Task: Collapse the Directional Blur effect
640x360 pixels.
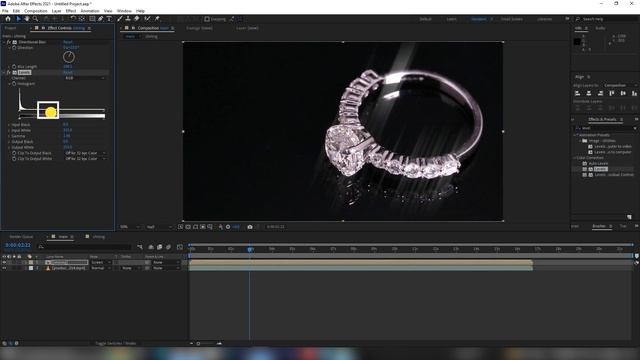Action: 4,42
